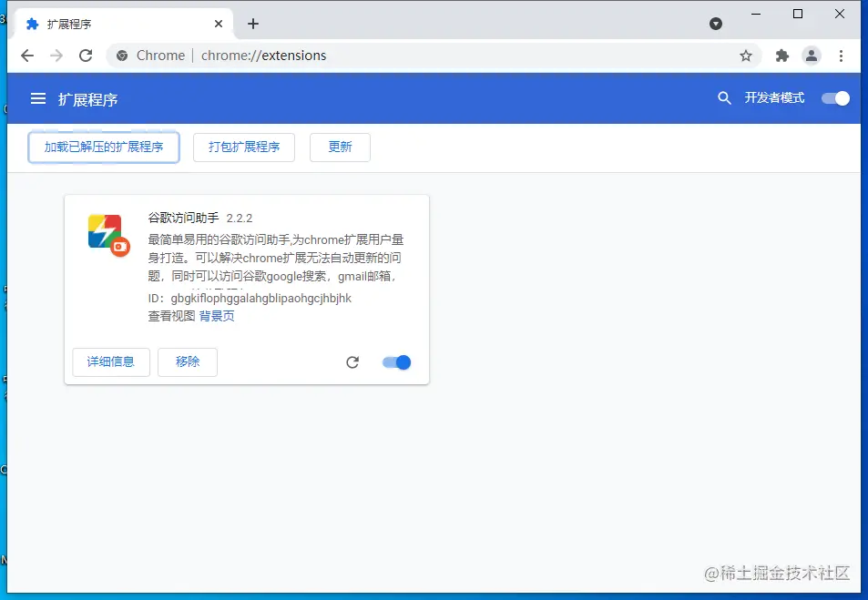Click the 更新 button

point(340,147)
